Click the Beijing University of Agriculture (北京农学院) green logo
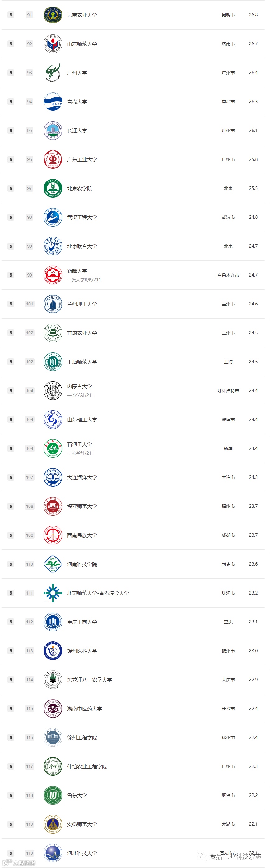Screen dimensions: 270x868 coord(53,188)
